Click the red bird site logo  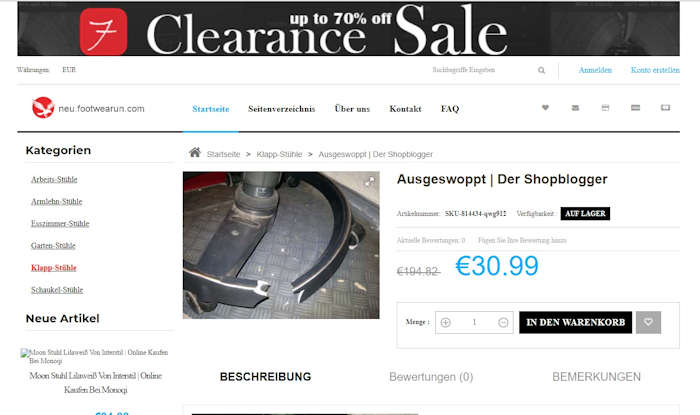[x=43, y=108]
